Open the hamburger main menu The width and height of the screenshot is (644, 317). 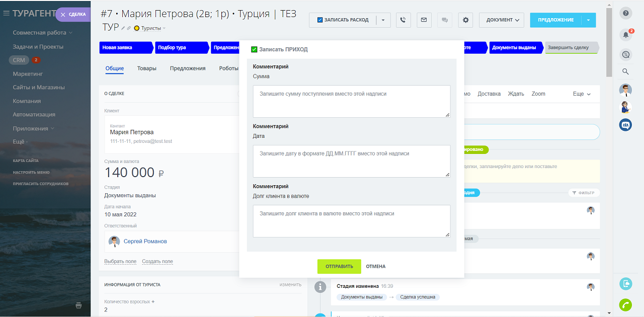7,14
